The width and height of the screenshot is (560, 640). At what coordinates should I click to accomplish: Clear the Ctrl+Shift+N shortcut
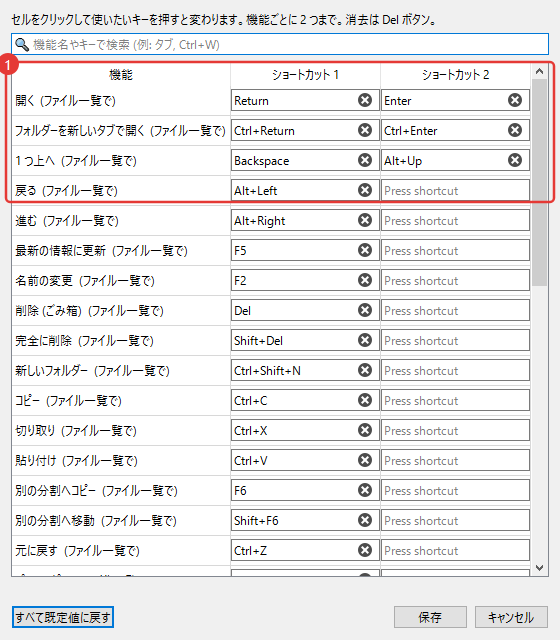(x=365, y=370)
